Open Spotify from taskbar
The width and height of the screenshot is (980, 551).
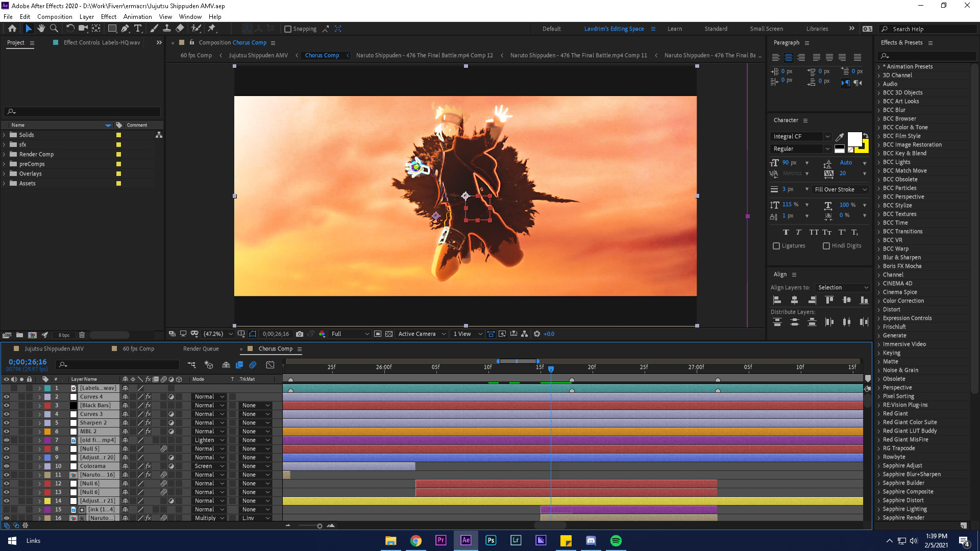coord(616,540)
